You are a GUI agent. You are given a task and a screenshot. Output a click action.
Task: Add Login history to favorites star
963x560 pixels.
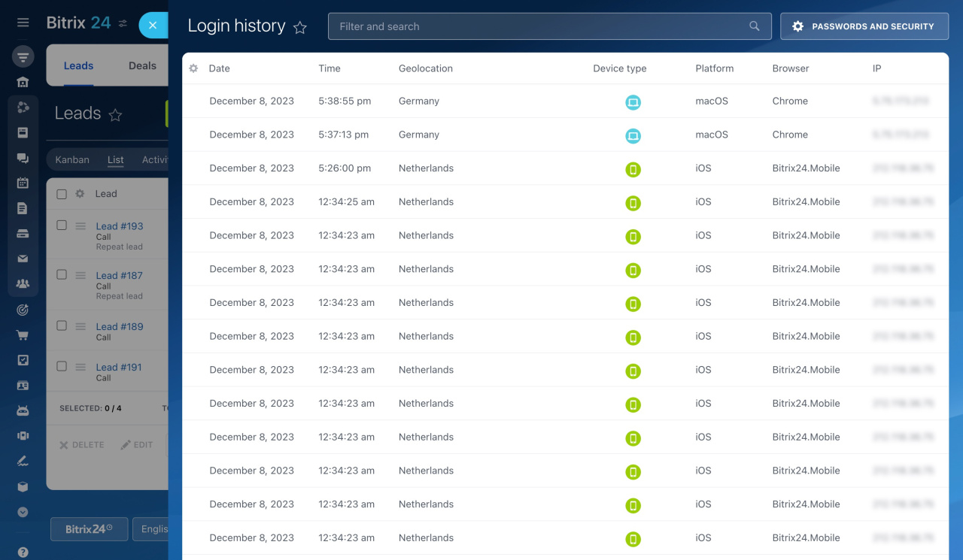click(300, 28)
